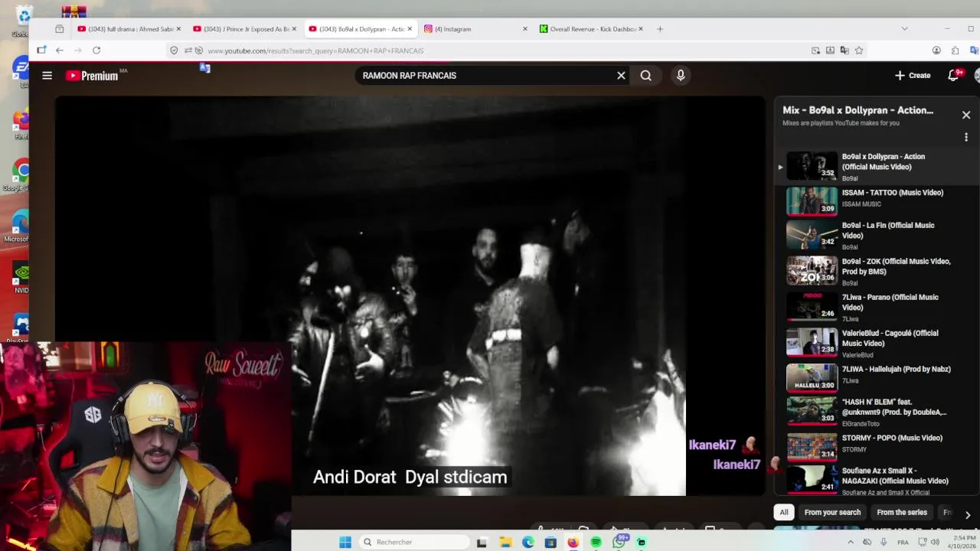Close the Mix playlist panel
This screenshot has width=980, height=551.
point(966,115)
